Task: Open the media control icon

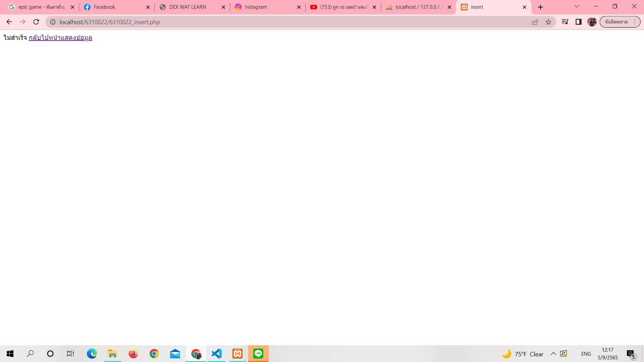Action: (565, 22)
